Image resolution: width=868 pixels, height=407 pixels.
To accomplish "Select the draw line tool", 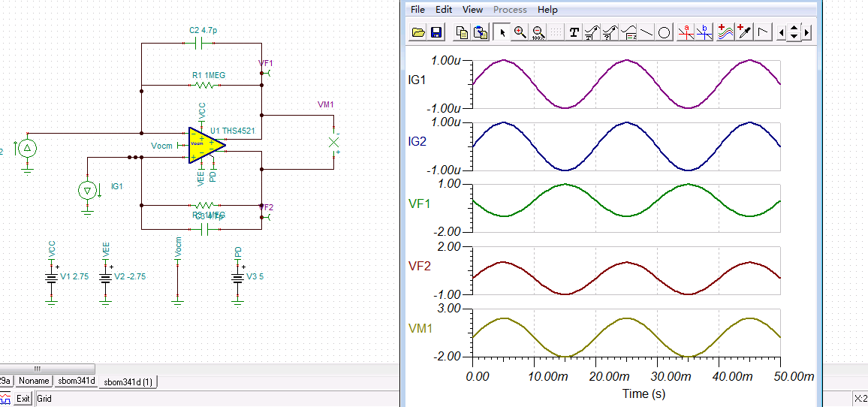I will pos(646,32).
